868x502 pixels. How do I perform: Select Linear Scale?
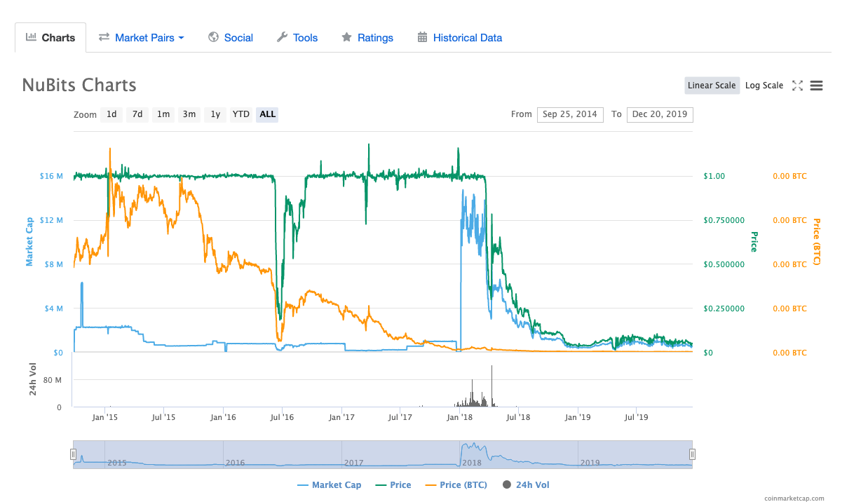coord(712,86)
